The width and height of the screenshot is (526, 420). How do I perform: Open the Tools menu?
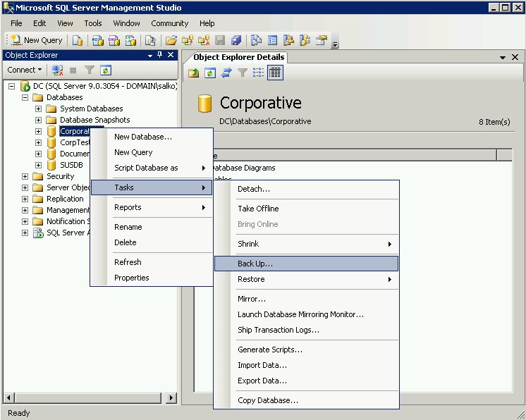[x=93, y=23]
